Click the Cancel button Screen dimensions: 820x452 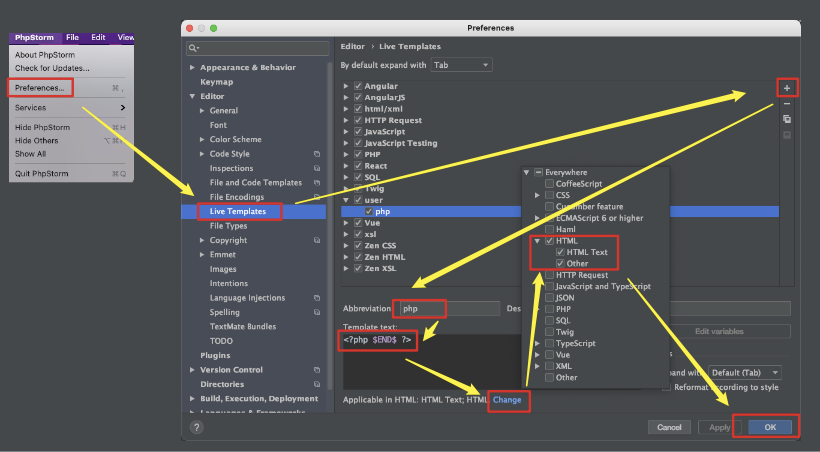coord(669,427)
